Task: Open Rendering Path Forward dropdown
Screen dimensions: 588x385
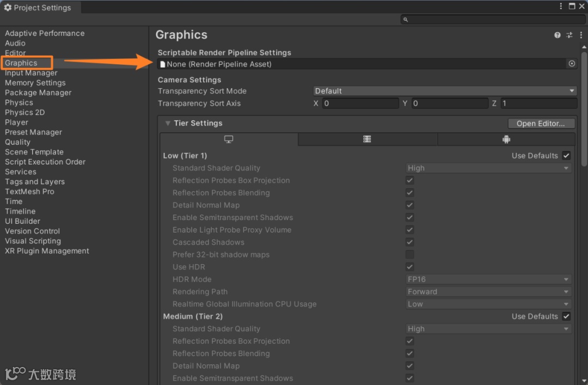Action: pyautogui.click(x=488, y=292)
